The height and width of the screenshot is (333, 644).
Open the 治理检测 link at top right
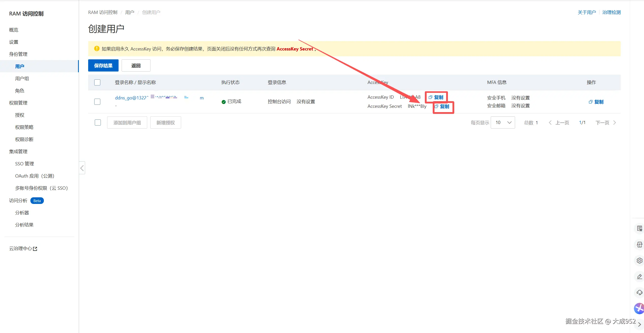pyautogui.click(x=611, y=12)
